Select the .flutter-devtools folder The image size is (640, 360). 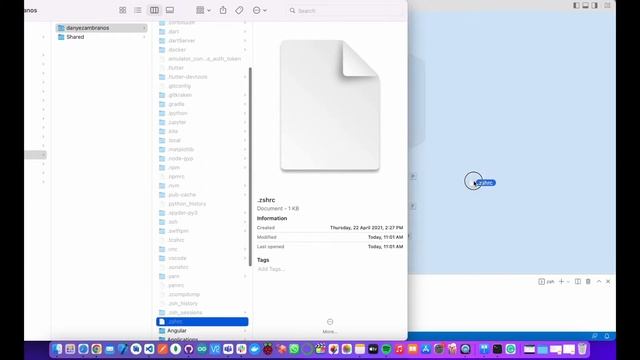click(202, 77)
